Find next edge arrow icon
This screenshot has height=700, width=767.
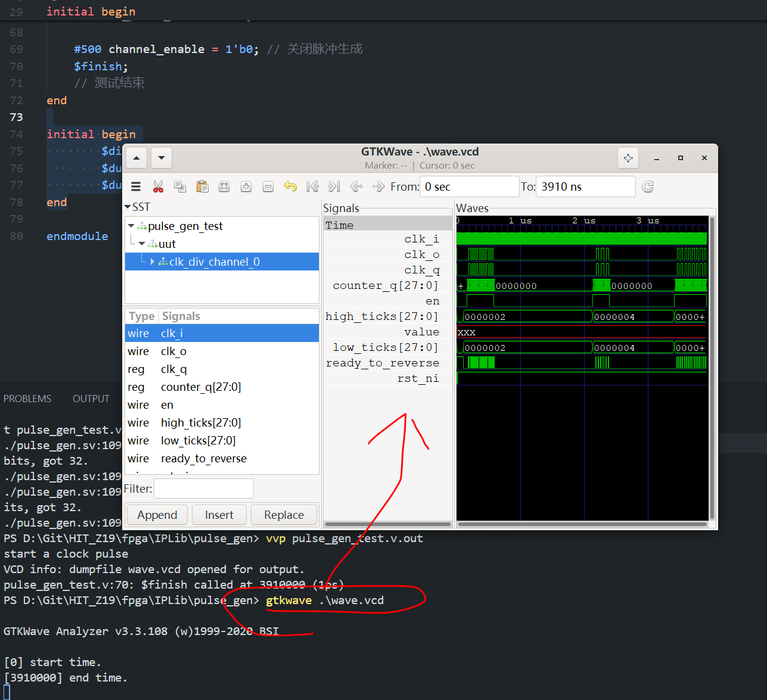coord(378,186)
